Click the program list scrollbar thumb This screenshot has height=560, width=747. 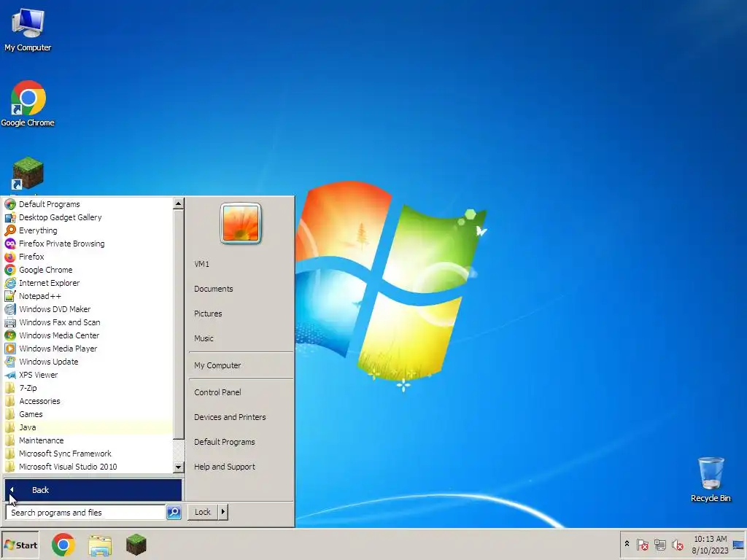pos(179,324)
